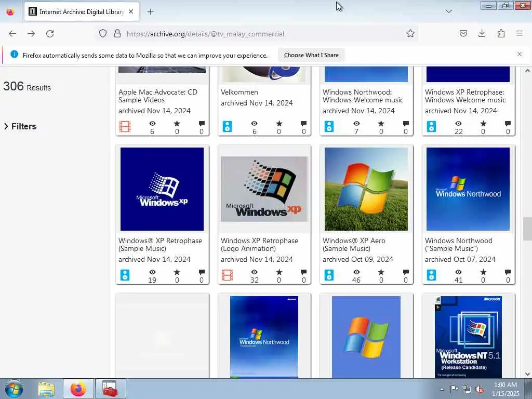Image resolution: width=532 pixels, height=399 pixels.
Task: Switch to Firefox in the taskbar
Action: coord(78,389)
